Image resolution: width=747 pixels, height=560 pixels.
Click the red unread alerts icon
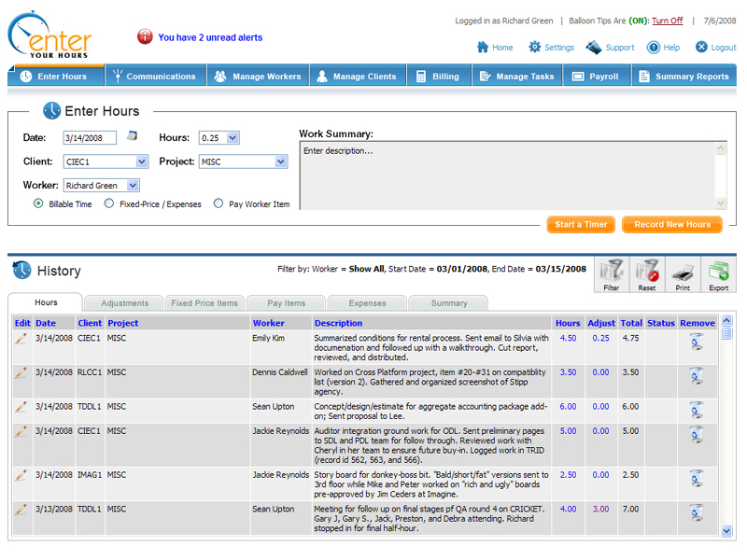click(x=145, y=37)
